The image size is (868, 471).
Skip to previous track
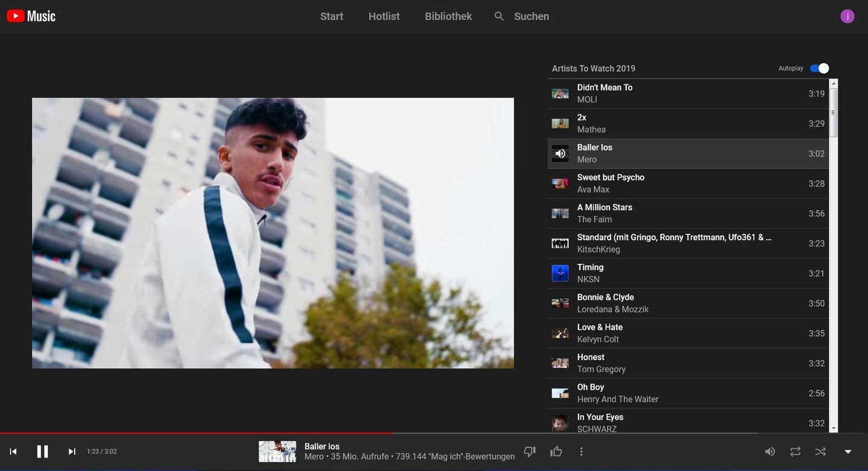tap(13, 452)
